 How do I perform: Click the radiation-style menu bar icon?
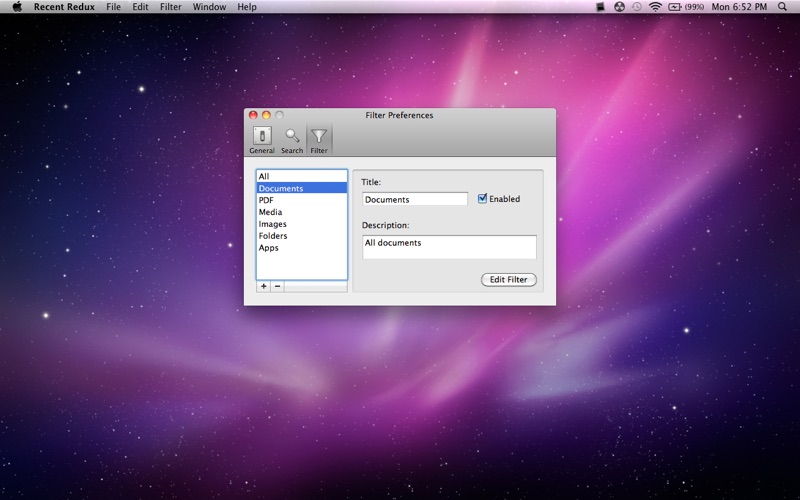point(619,7)
